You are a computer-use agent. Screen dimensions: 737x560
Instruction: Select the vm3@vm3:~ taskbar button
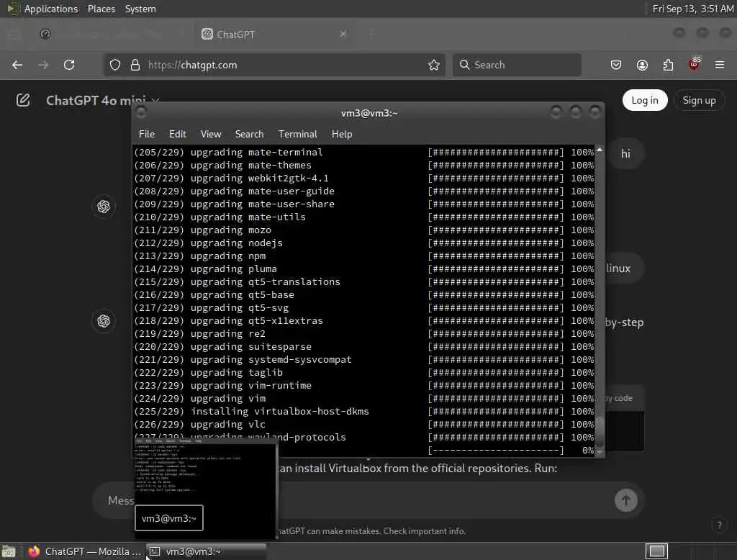point(206,551)
